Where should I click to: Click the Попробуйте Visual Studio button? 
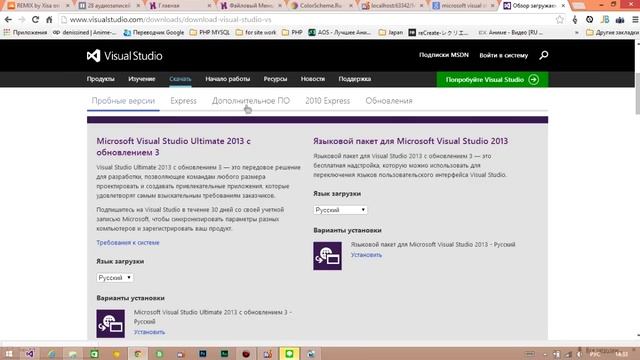pyautogui.click(x=492, y=80)
